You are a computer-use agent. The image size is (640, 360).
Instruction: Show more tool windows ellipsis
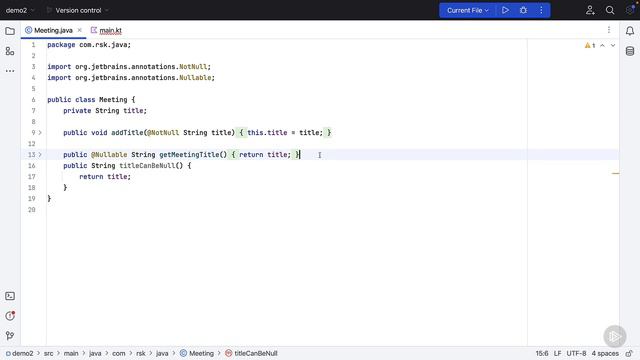pyautogui.click(x=10, y=71)
